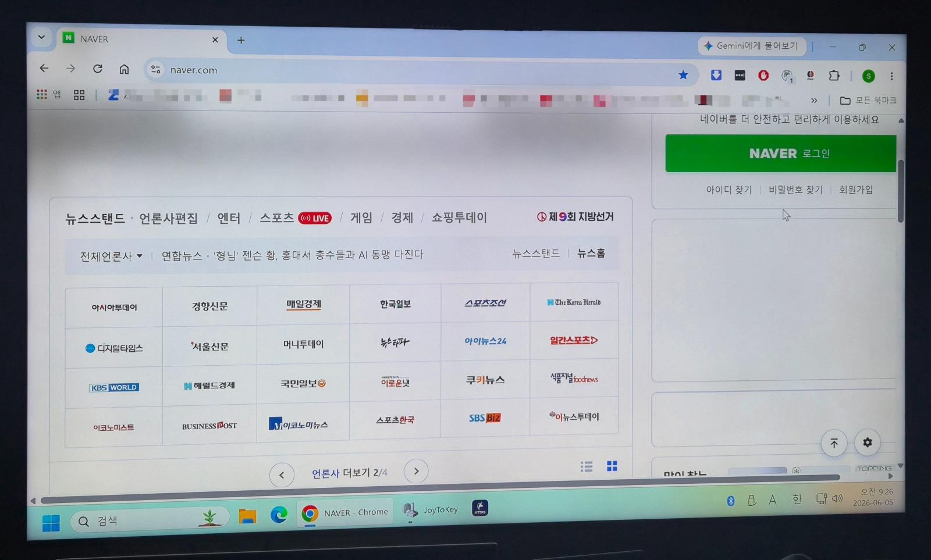This screenshot has height=560, width=931.
Task: Open 디지털타임스 press logo
Action: [x=114, y=348]
